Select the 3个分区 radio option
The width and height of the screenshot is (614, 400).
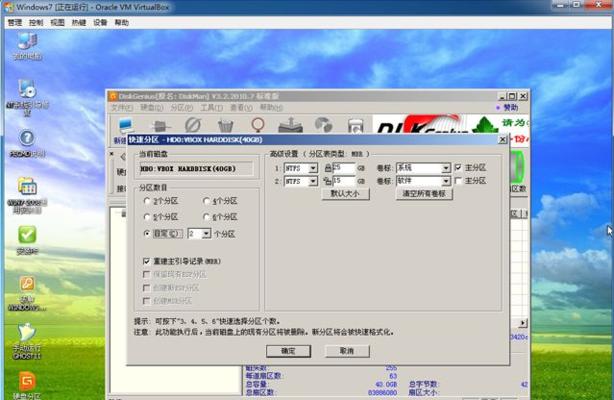[x=147, y=201]
